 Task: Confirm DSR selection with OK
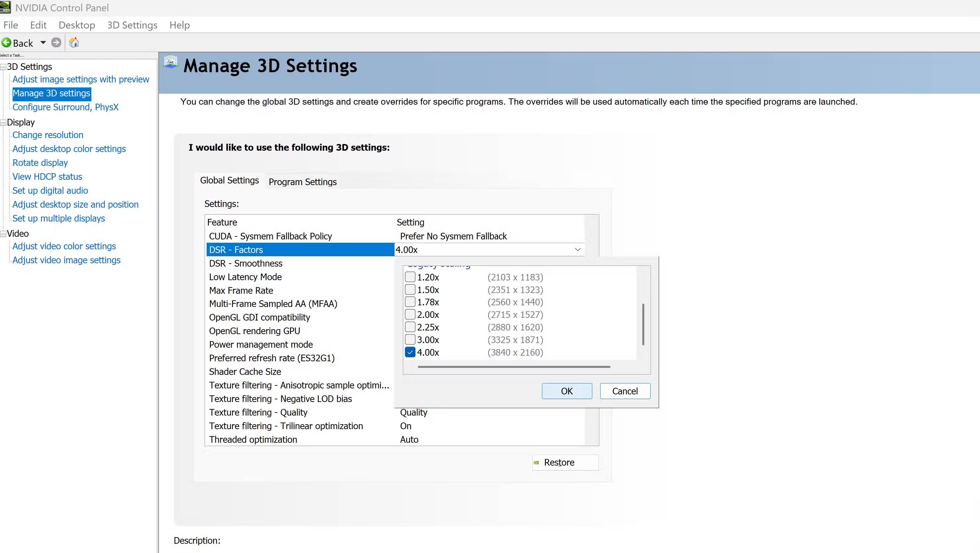(566, 391)
